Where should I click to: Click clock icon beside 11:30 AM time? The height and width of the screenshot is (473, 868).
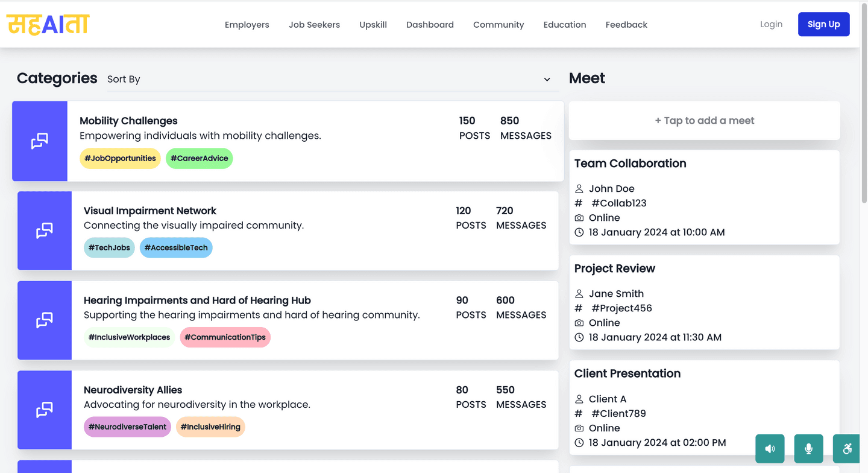(x=579, y=337)
